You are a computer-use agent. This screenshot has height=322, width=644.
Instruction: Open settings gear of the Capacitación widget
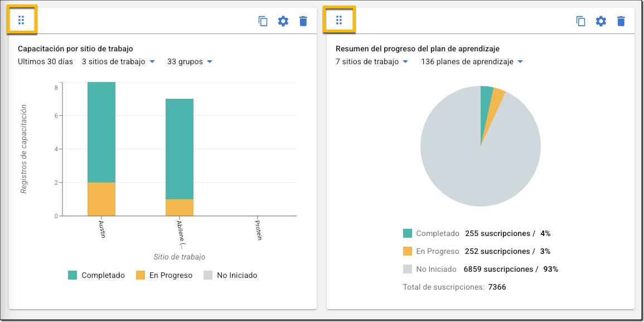pyautogui.click(x=283, y=21)
